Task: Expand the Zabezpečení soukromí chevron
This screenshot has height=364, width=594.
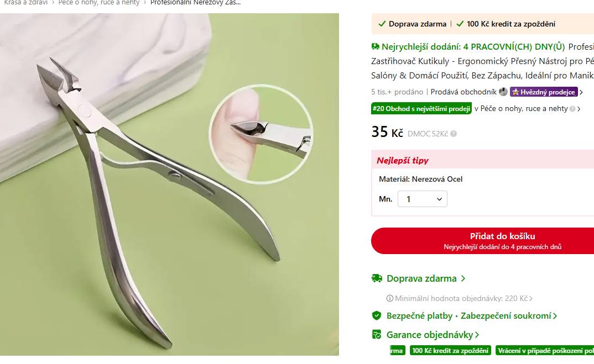Action: [x=555, y=316]
